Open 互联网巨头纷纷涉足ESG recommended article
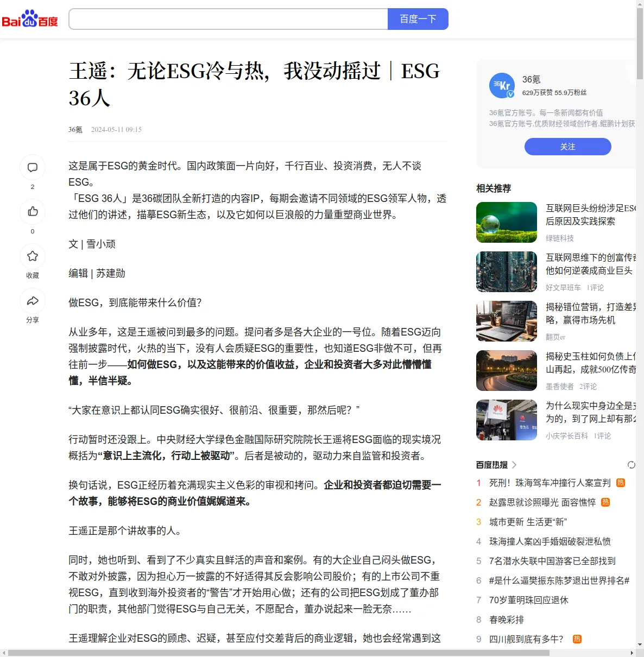Viewport: 644px width, 657px height. (x=591, y=214)
